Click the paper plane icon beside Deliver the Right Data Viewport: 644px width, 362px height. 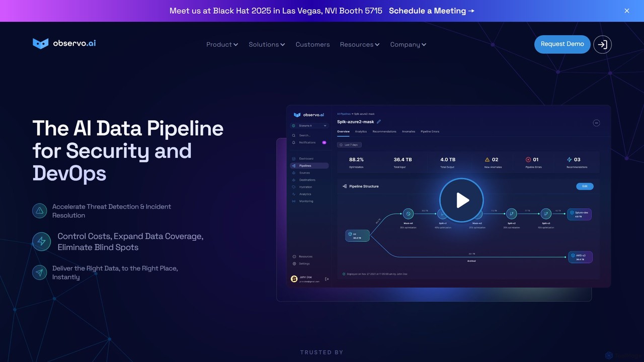[40, 273]
